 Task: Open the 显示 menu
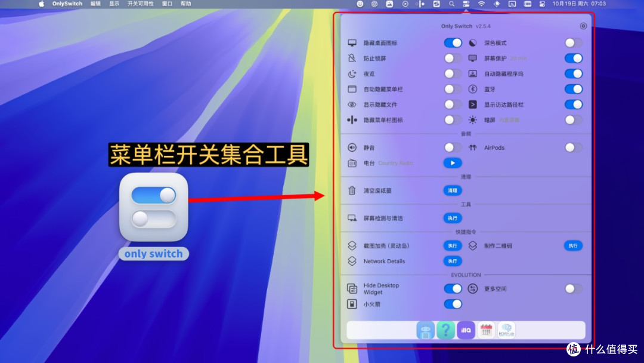(x=114, y=4)
